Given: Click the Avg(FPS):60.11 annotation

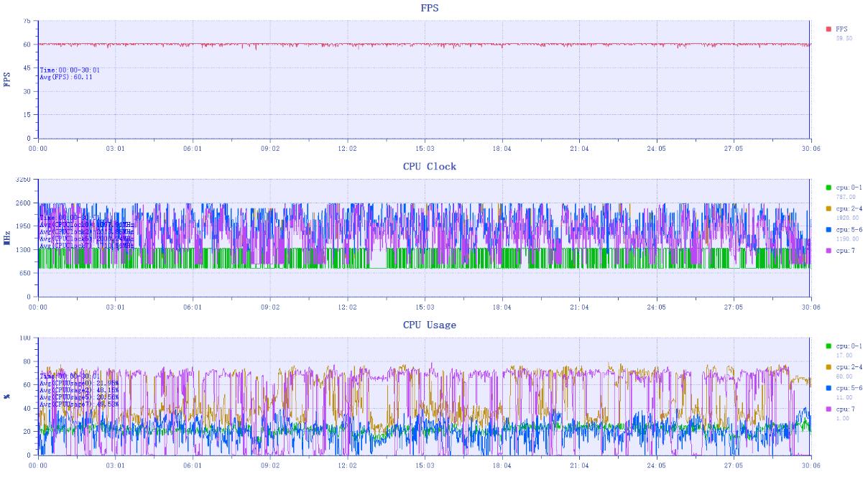Looking at the screenshot, I should click(66, 76).
